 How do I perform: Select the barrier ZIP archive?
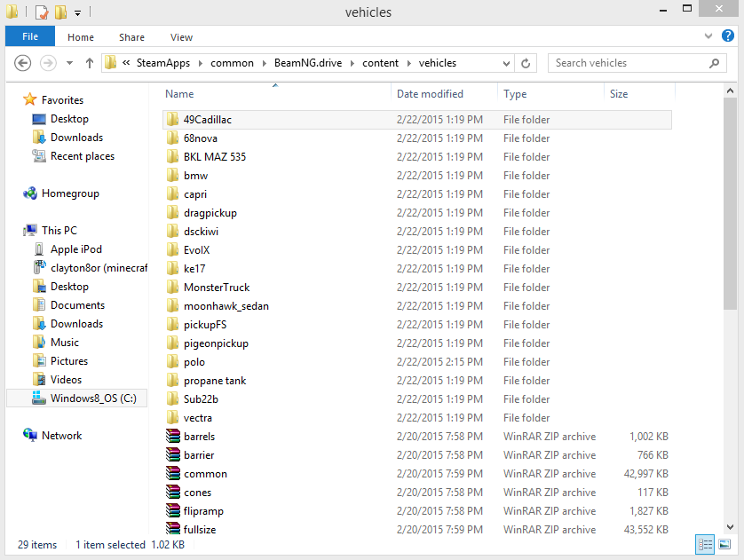coord(199,455)
